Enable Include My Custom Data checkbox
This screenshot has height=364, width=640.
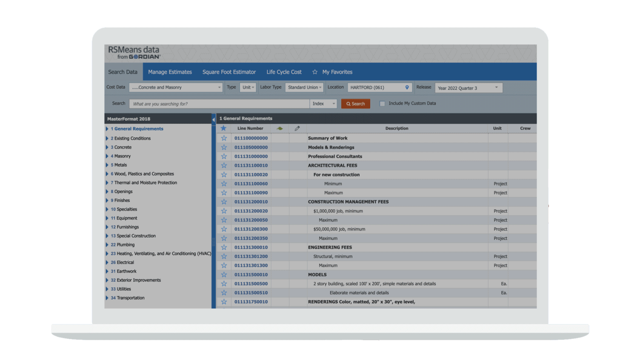pos(382,103)
